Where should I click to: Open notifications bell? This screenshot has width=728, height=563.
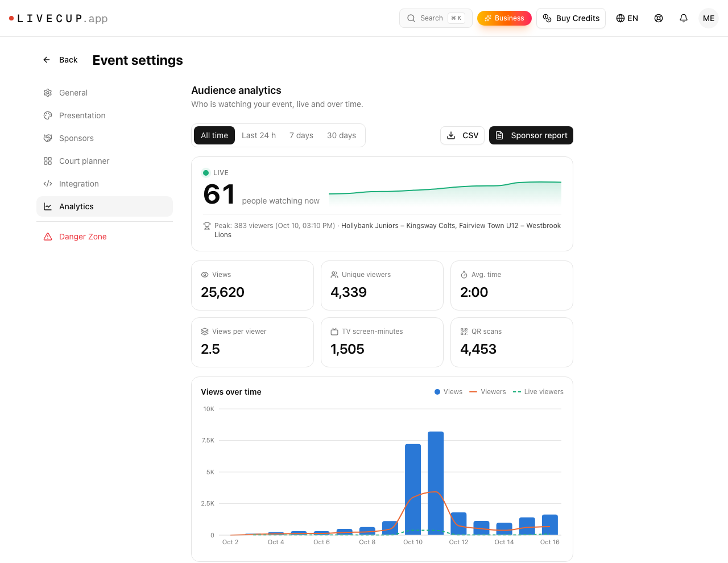684,18
